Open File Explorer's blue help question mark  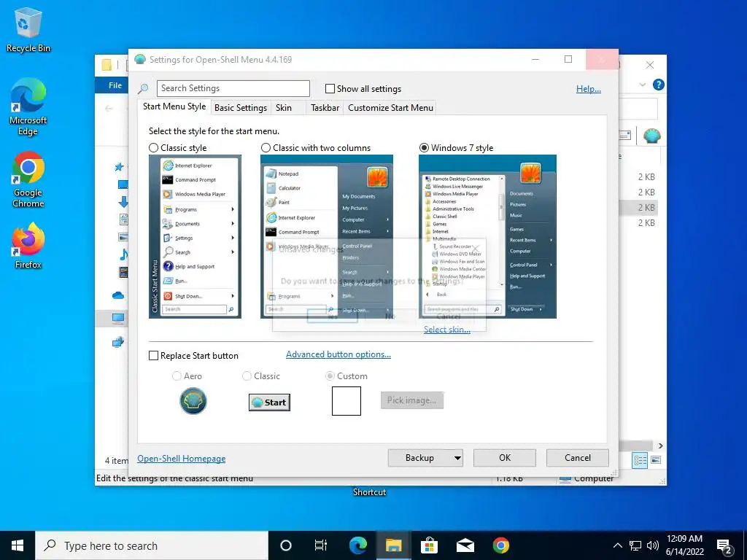pyautogui.click(x=659, y=85)
